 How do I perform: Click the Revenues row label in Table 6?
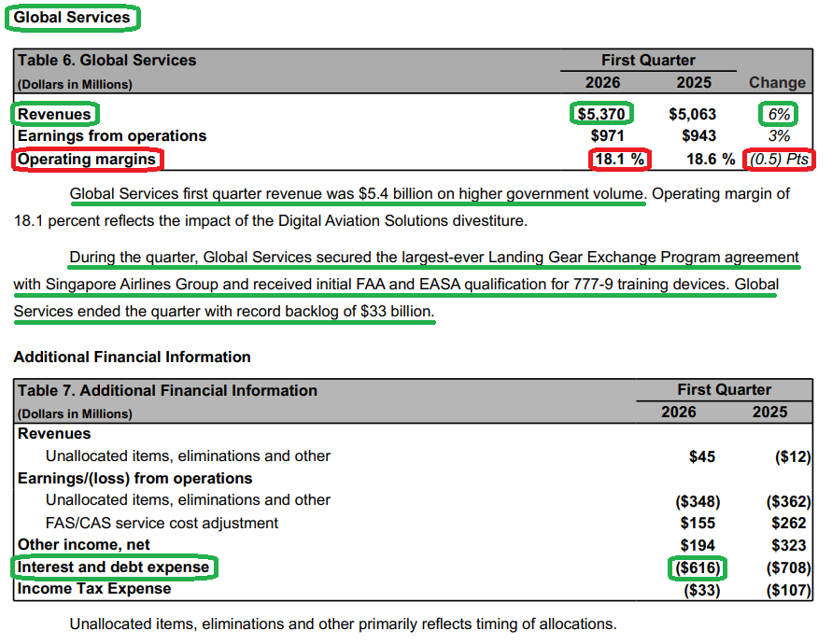click(55, 114)
